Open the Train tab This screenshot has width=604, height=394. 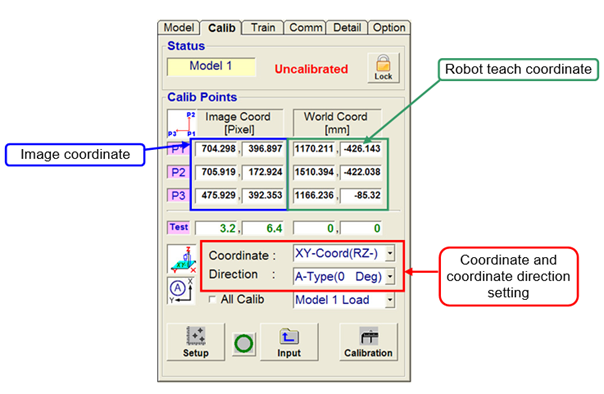tap(263, 28)
